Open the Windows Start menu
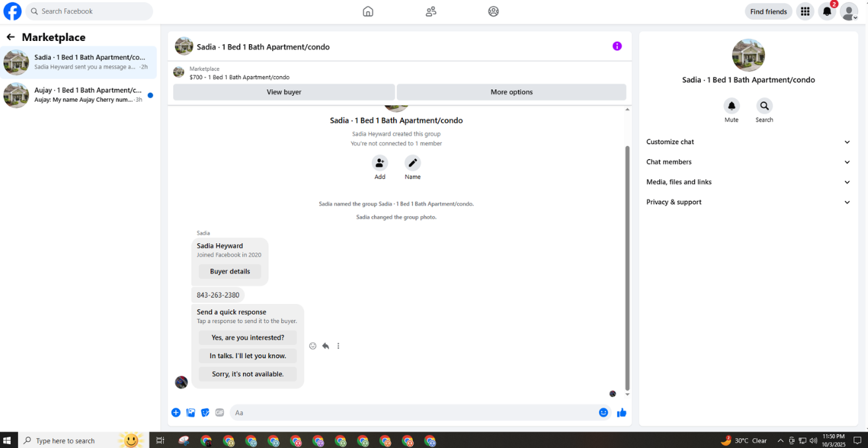Viewport: 868px width, 448px height. pos(8,440)
